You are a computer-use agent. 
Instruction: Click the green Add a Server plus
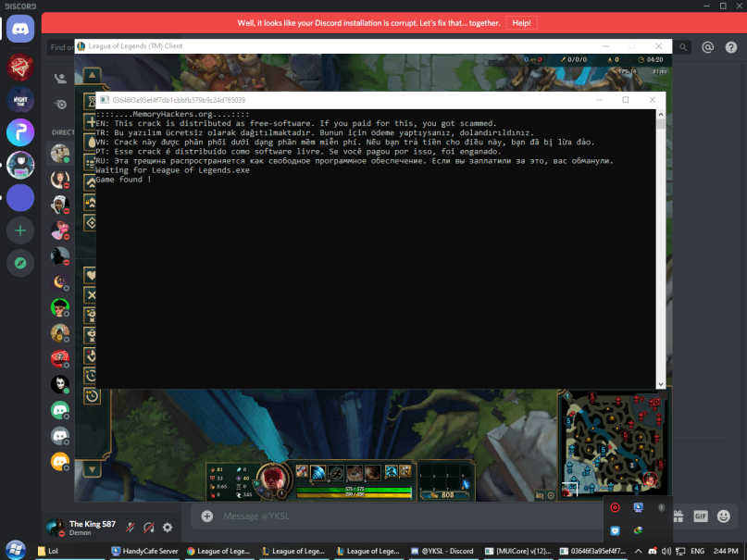tap(20, 230)
